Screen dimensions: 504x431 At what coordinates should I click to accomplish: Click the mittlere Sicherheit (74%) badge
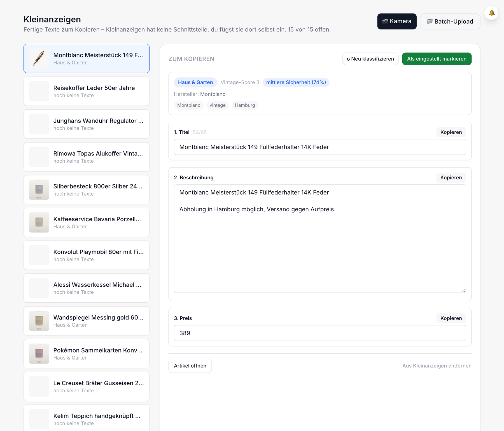click(x=296, y=82)
